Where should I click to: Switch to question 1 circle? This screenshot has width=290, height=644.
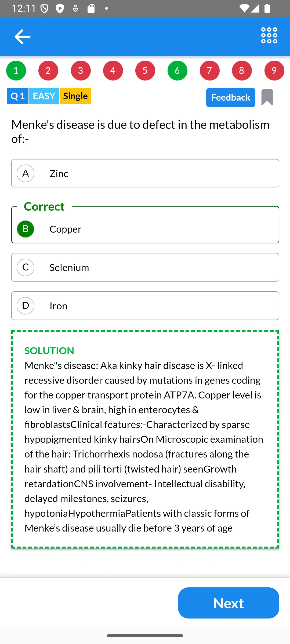tap(16, 71)
